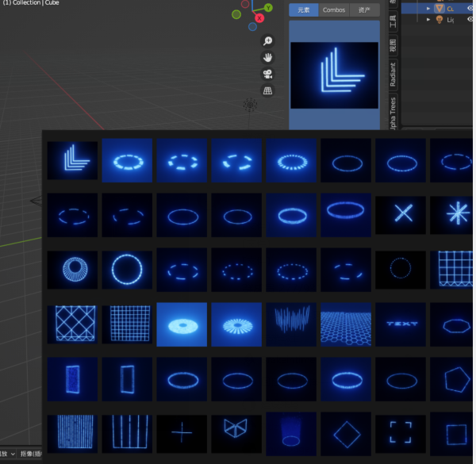Pick the thin plus cross thumbnail
Screen dimensions: 476x464
pos(182,434)
